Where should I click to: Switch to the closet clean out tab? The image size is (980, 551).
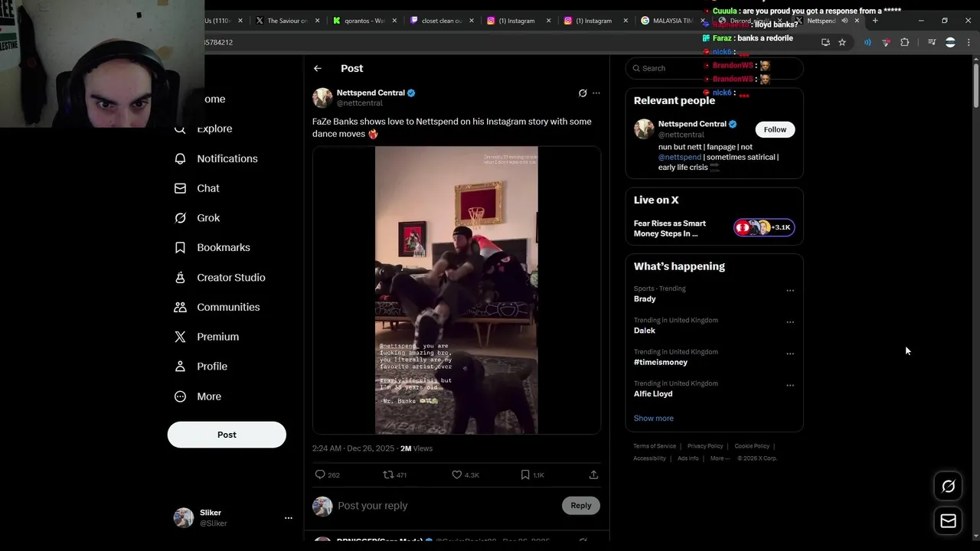(x=441, y=21)
